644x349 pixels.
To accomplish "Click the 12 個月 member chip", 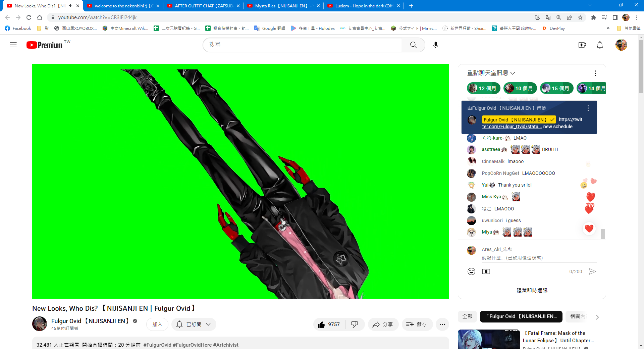I will (x=483, y=88).
